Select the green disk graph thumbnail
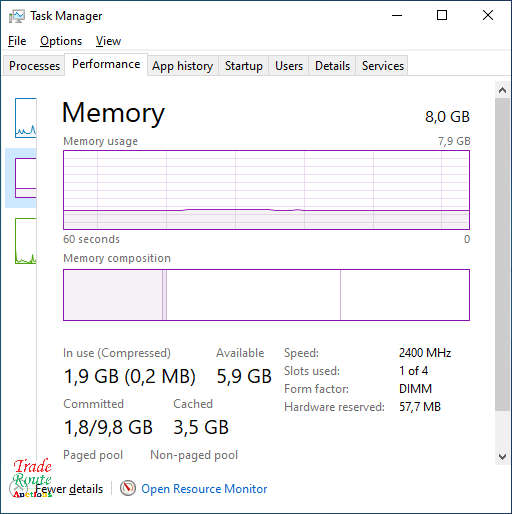The height and width of the screenshot is (514, 512). coord(26,241)
